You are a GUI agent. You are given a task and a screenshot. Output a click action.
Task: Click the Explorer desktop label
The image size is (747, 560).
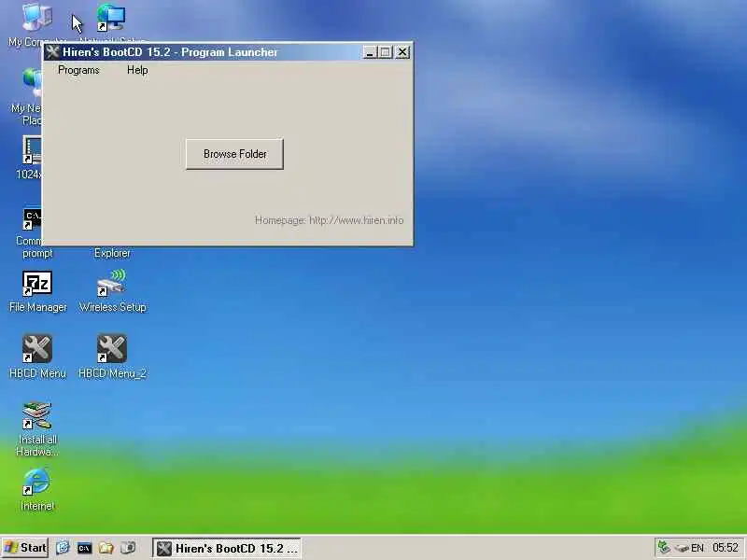click(x=112, y=253)
